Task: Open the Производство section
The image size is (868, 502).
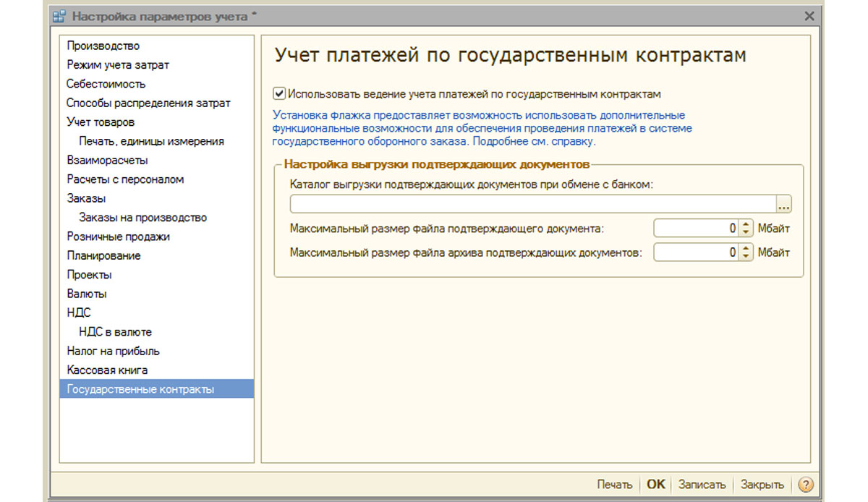Action: pos(103,46)
